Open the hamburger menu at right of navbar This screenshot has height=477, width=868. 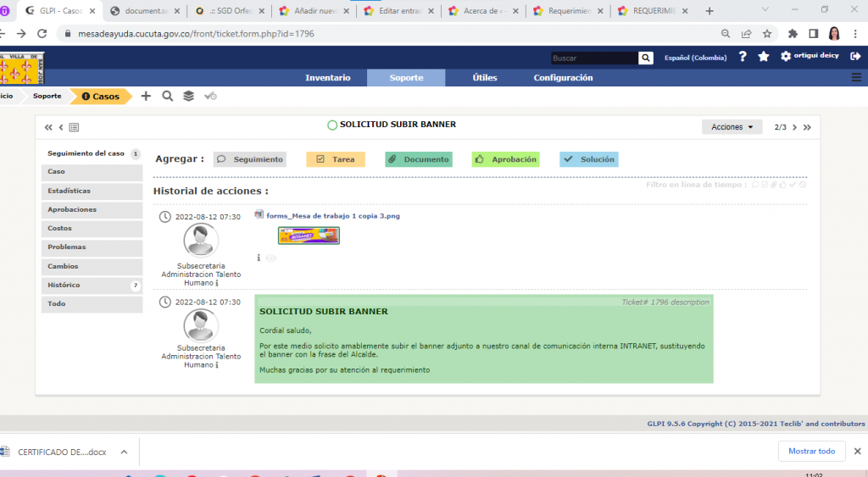[x=855, y=77]
